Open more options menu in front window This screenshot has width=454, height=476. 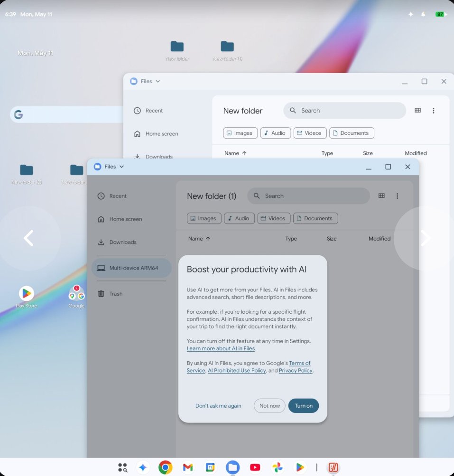(397, 196)
